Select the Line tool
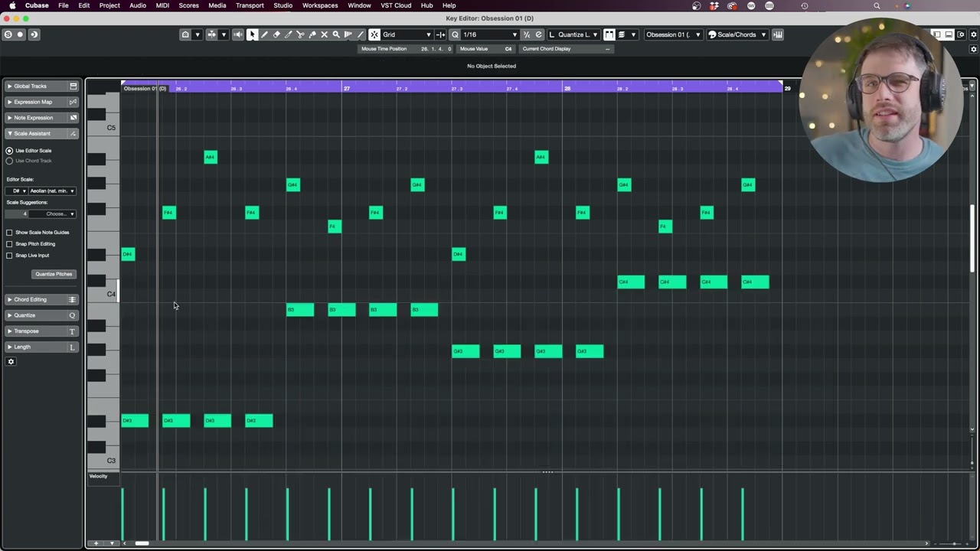This screenshot has width=980, height=551. [x=360, y=34]
